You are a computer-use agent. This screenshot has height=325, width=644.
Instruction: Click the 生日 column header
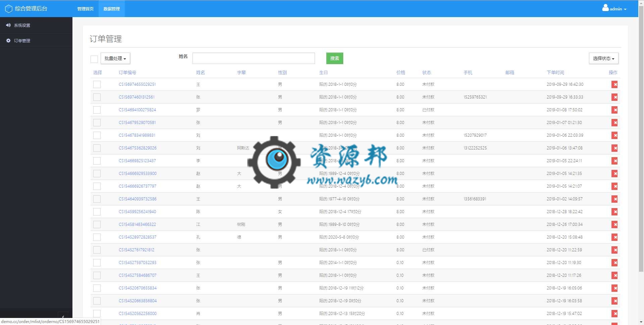pyautogui.click(x=323, y=72)
